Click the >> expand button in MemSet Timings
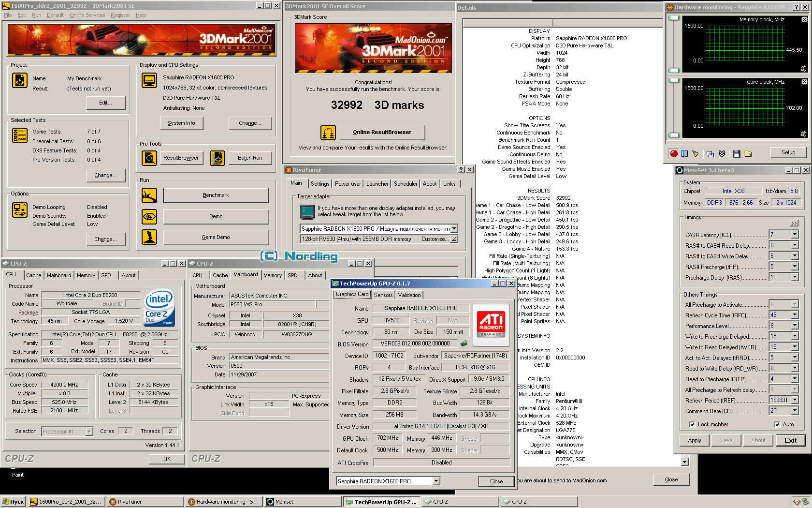Screen dimensions: 812x508 (x=794, y=223)
